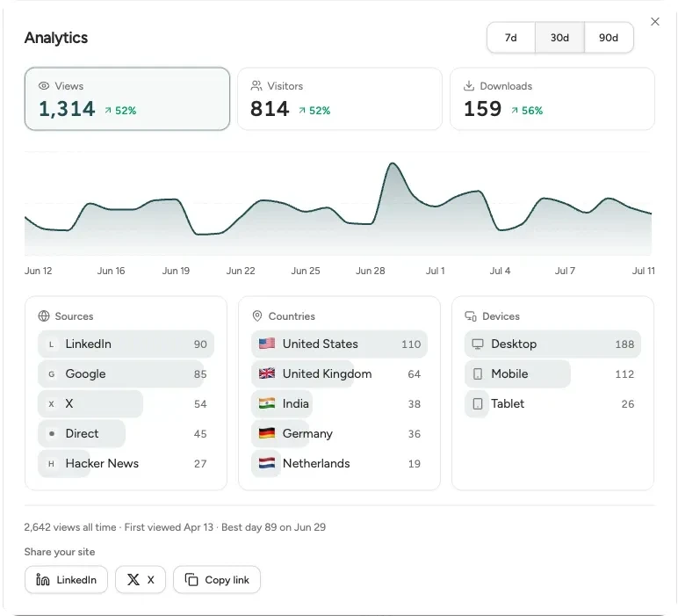Click the United States count 110
678x616 pixels.
(411, 344)
